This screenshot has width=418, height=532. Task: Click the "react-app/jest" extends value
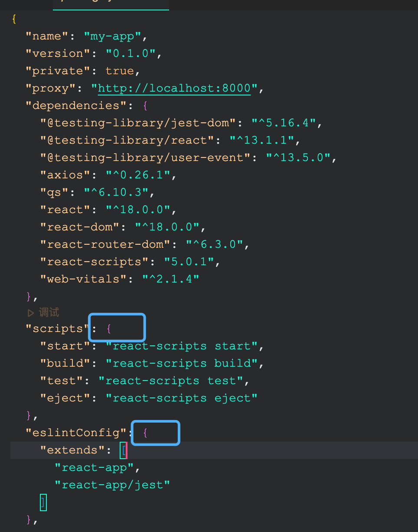(x=112, y=485)
